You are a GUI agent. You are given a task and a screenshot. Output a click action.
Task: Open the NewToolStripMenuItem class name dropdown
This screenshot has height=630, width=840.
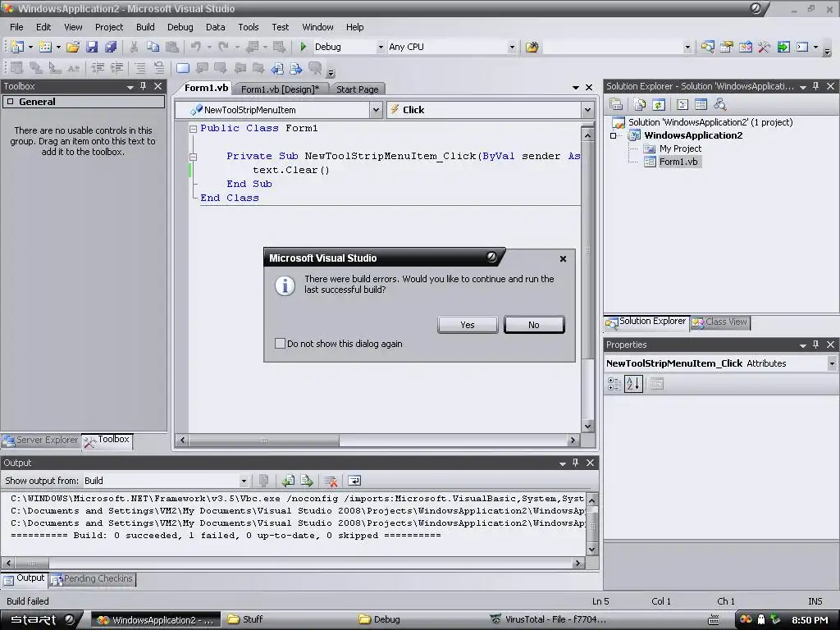[x=376, y=110]
